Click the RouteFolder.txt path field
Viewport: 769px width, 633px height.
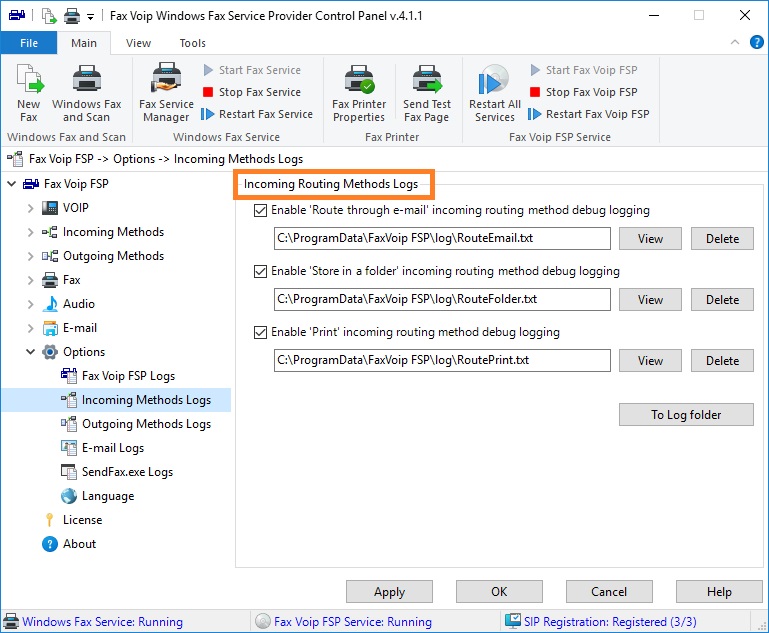[x=442, y=299]
